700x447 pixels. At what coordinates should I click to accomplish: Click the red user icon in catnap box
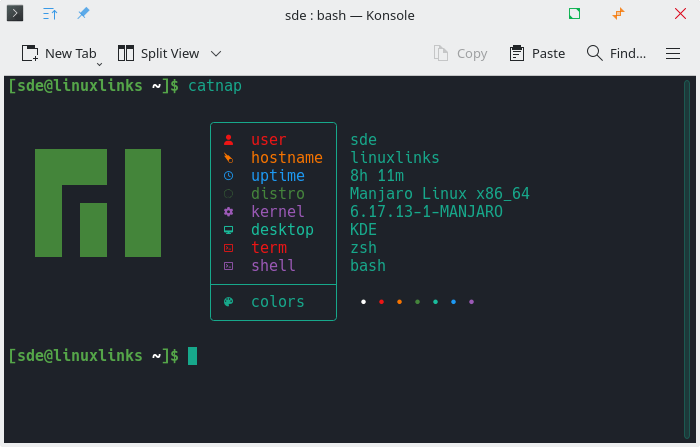[x=228, y=140]
